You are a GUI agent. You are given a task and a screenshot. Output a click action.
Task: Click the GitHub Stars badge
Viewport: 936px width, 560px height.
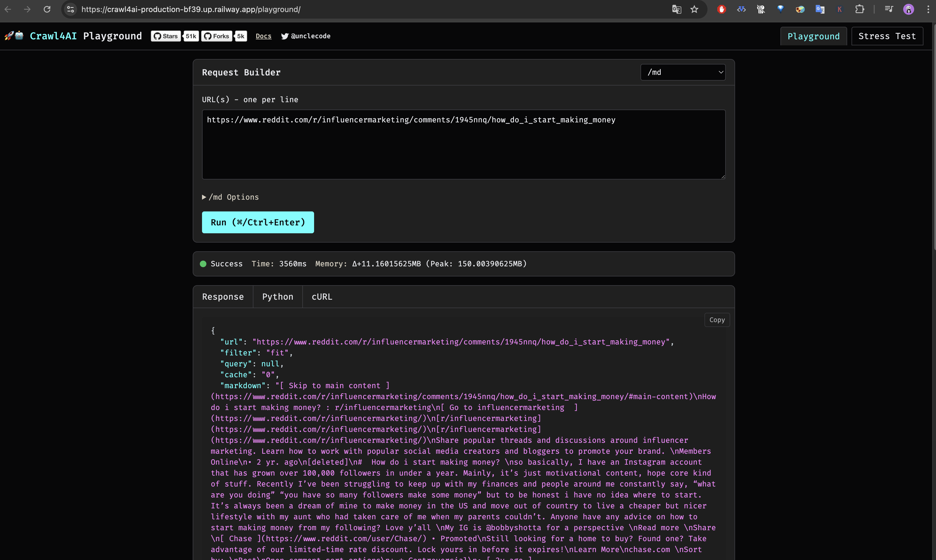pos(166,36)
